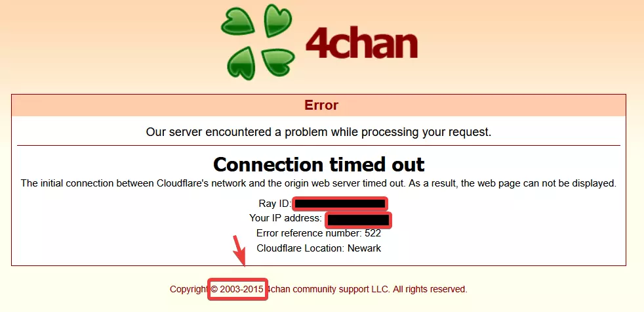Click the server encountered a problem message
This screenshot has height=312, width=644.
[x=319, y=132]
